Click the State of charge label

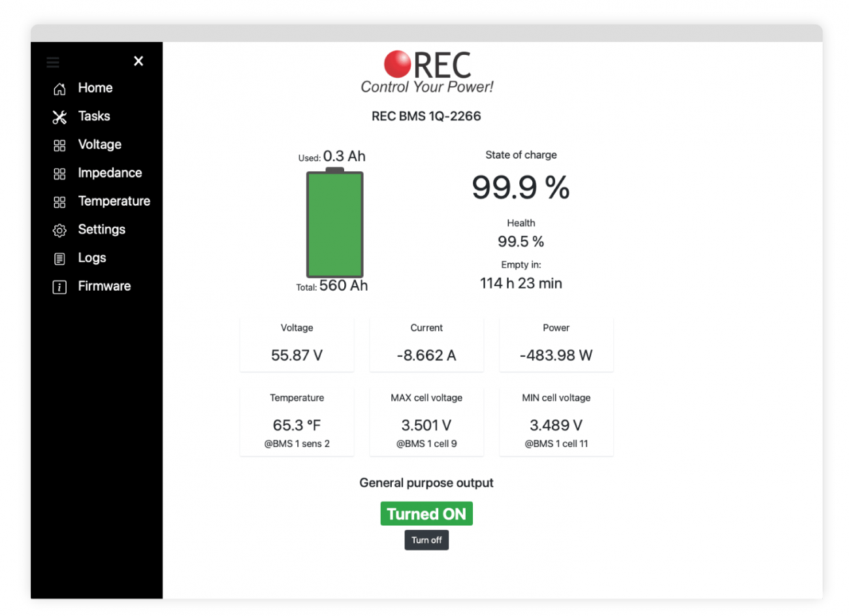(521, 155)
